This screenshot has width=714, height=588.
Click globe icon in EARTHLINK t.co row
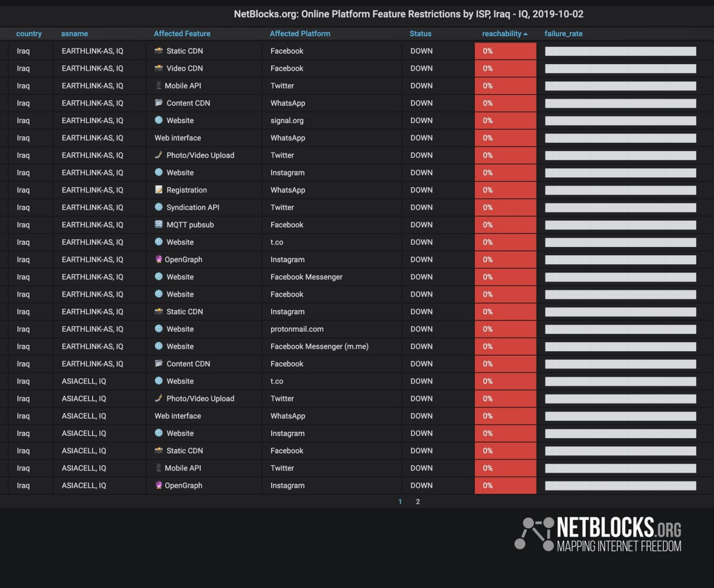pyautogui.click(x=159, y=242)
